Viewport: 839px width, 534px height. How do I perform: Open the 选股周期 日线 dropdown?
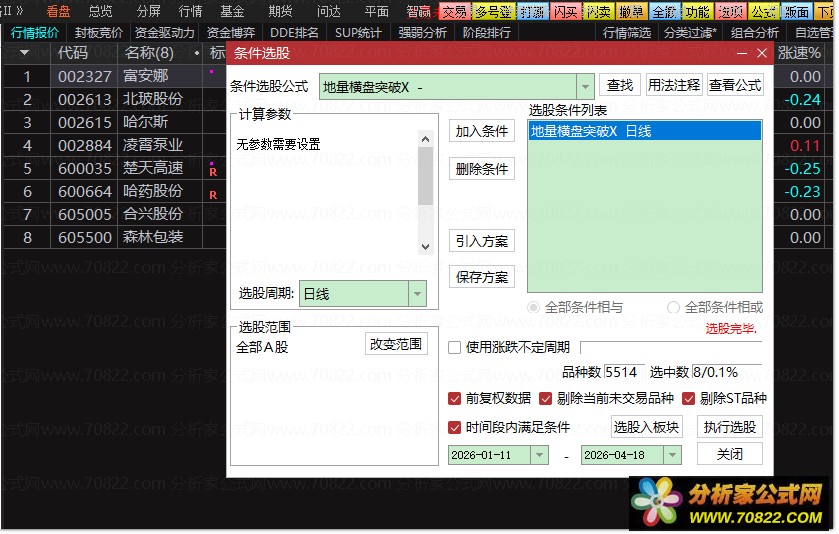pos(417,294)
